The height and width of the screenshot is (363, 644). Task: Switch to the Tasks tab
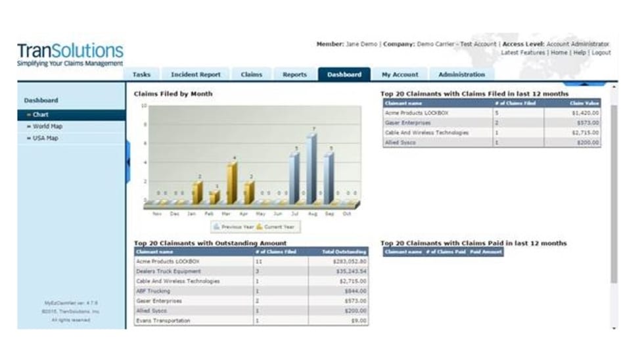[x=141, y=75]
